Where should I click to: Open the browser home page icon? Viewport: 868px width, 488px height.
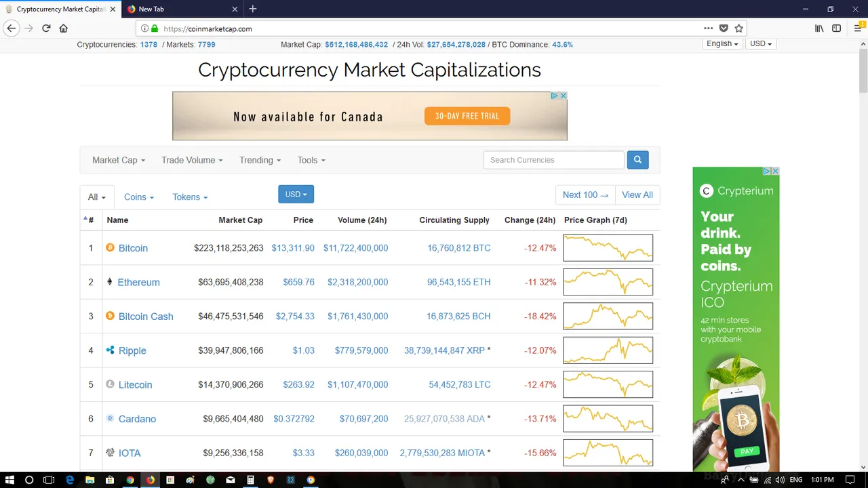tap(64, 28)
